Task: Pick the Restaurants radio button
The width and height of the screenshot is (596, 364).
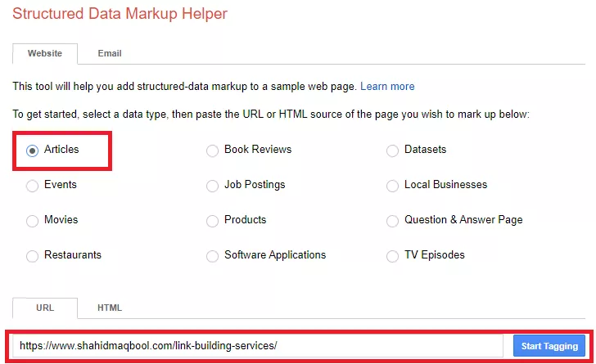Action: [x=32, y=256]
